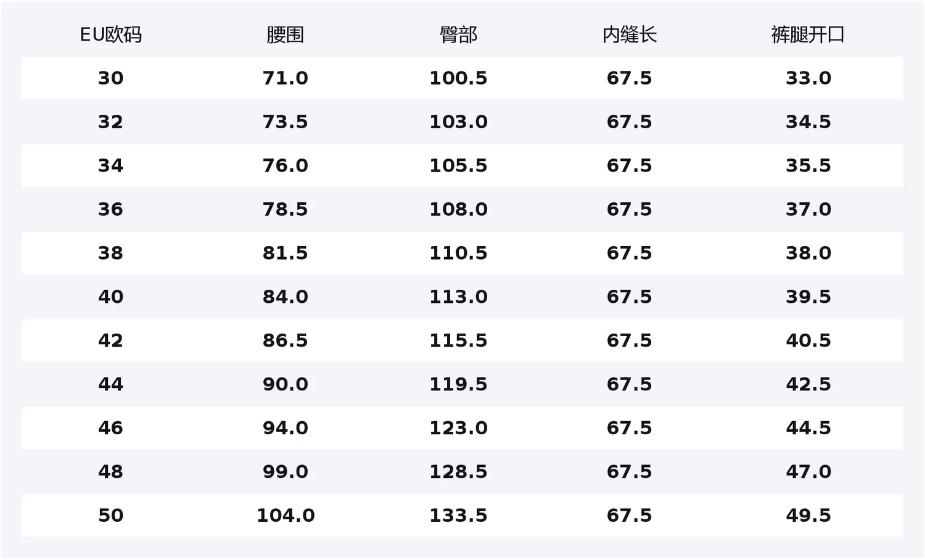Click the 腰围 column header
The height and width of the screenshot is (560, 925).
point(286,35)
